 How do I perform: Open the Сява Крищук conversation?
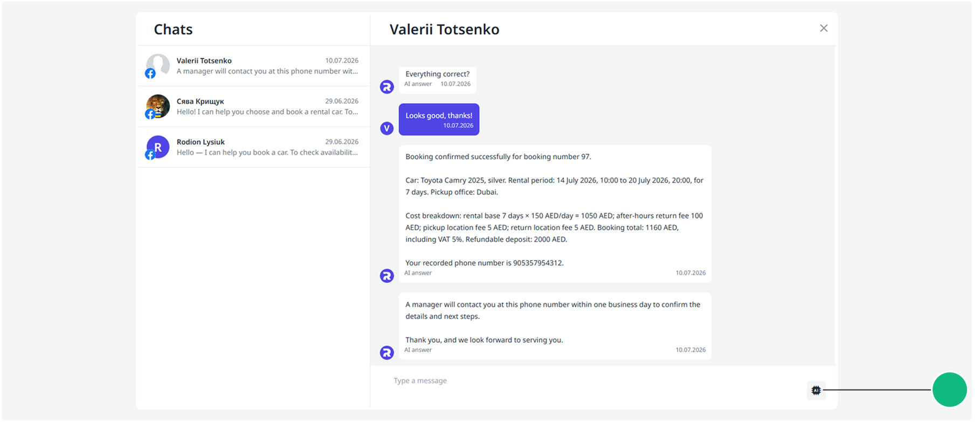coord(254,106)
